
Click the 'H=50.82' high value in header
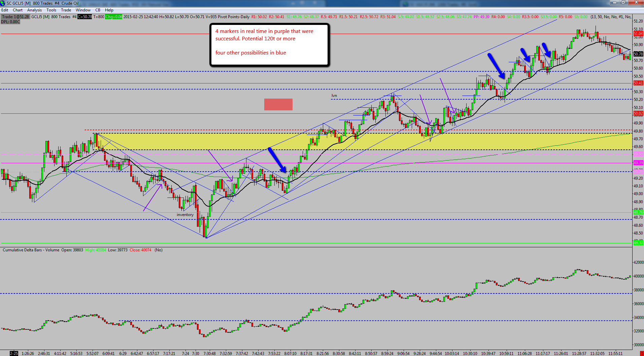point(167,17)
